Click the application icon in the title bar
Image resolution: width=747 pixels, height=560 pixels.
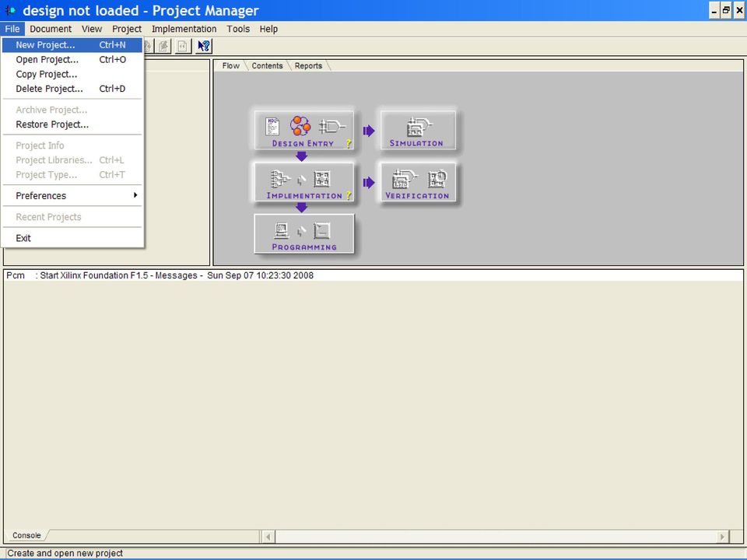pos(10,10)
